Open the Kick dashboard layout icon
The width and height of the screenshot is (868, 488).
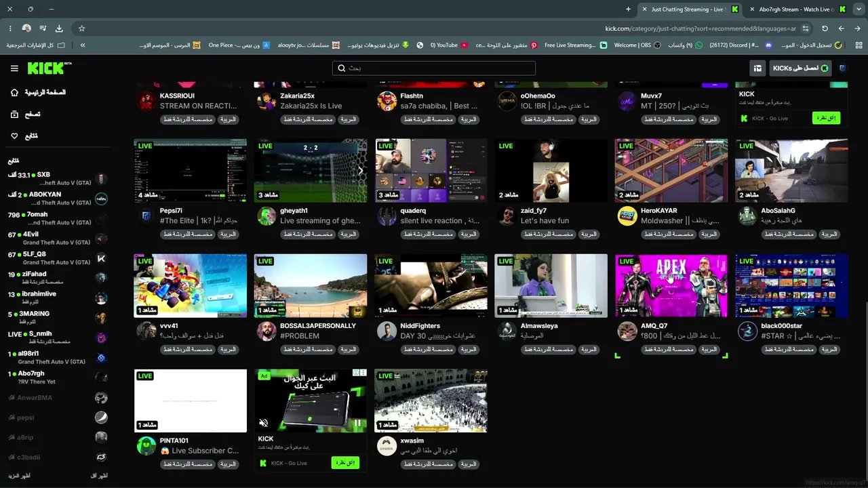pyautogui.click(x=757, y=68)
